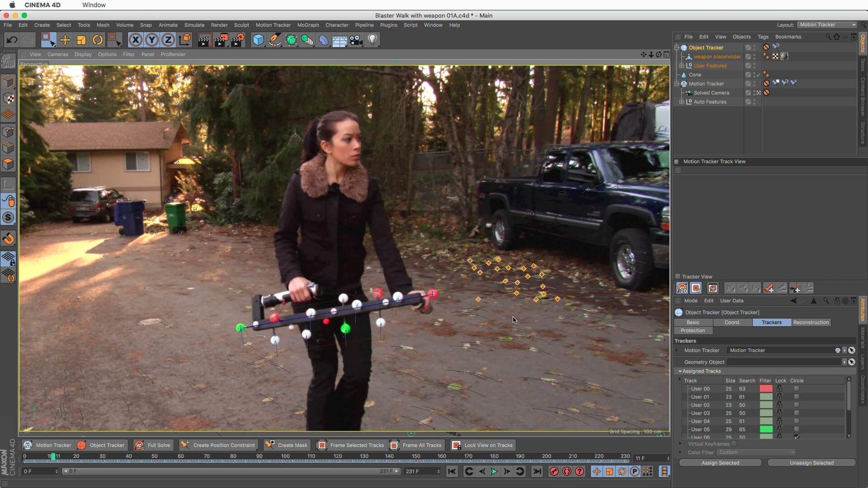868x488 pixels.
Task: Click the Full Solve button
Action: tap(154, 445)
